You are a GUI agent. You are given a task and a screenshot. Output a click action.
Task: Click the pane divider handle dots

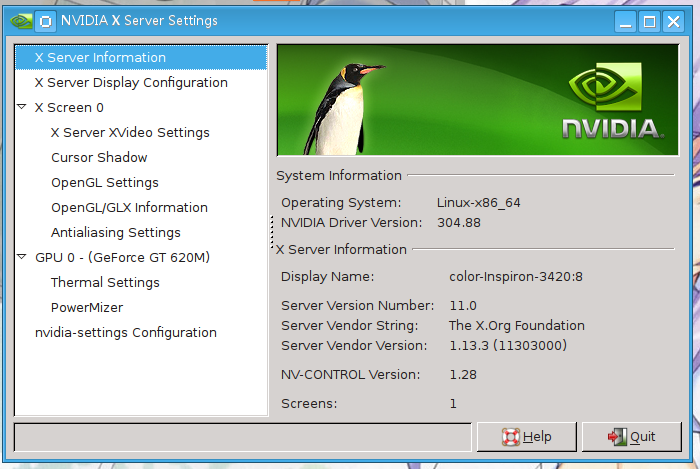click(272, 232)
